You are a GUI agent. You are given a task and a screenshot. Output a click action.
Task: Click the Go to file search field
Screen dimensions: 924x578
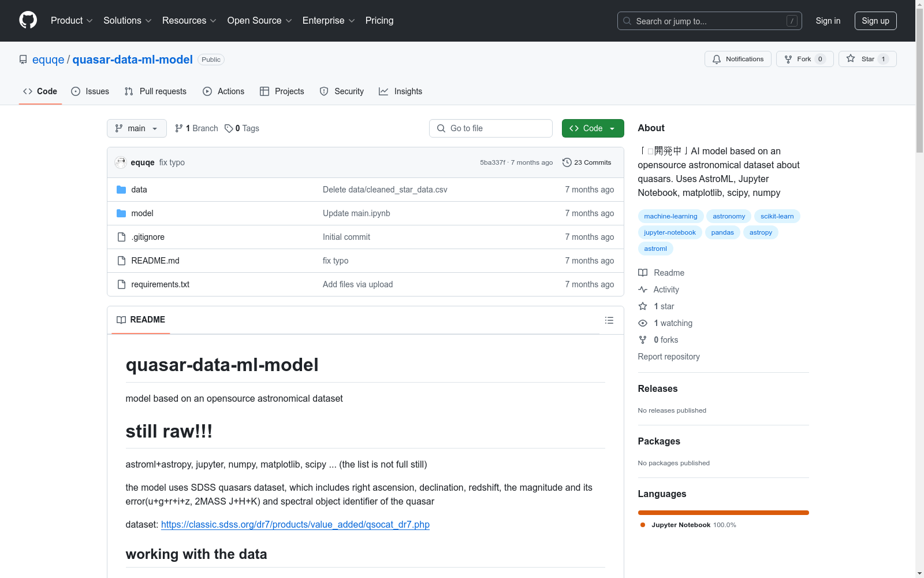(x=491, y=128)
